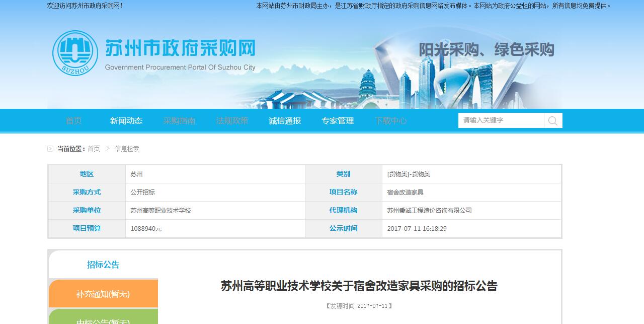Viewport: 644px width, 324px height.
Task: Open the 首页 navigation menu item
Action: tap(73, 120)
